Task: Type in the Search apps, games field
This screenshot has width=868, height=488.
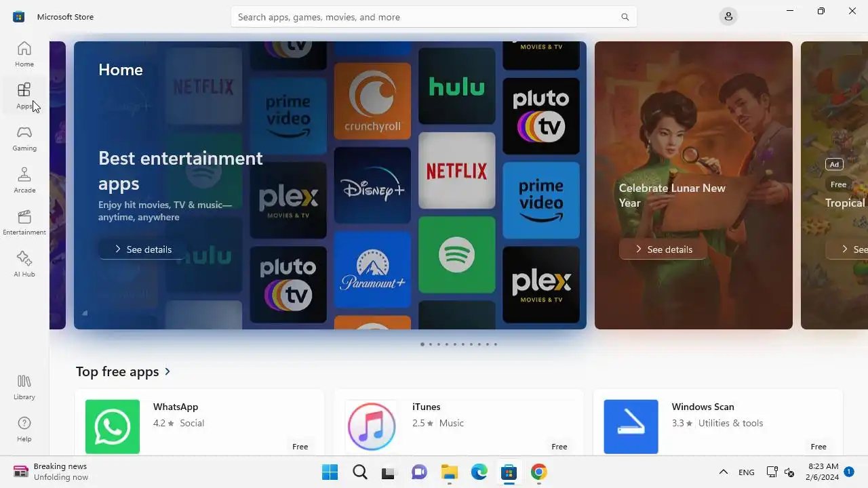Action: point(434,17)
